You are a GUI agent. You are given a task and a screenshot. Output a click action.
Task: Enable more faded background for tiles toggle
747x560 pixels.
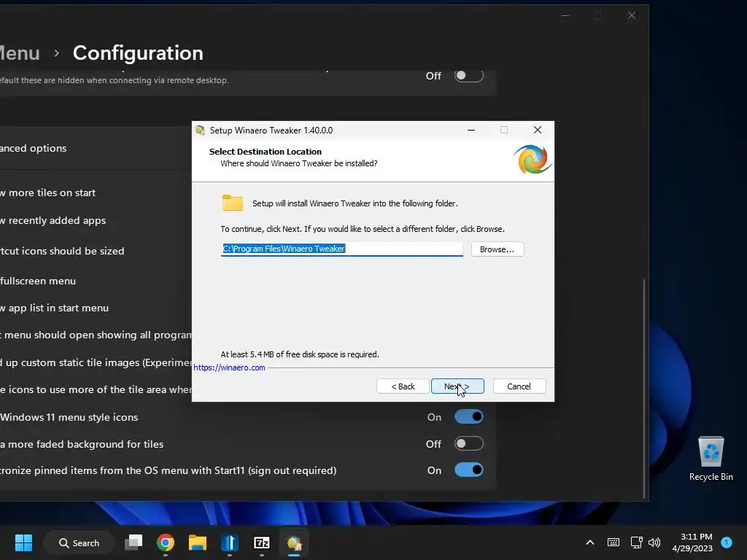coord(469,444)
